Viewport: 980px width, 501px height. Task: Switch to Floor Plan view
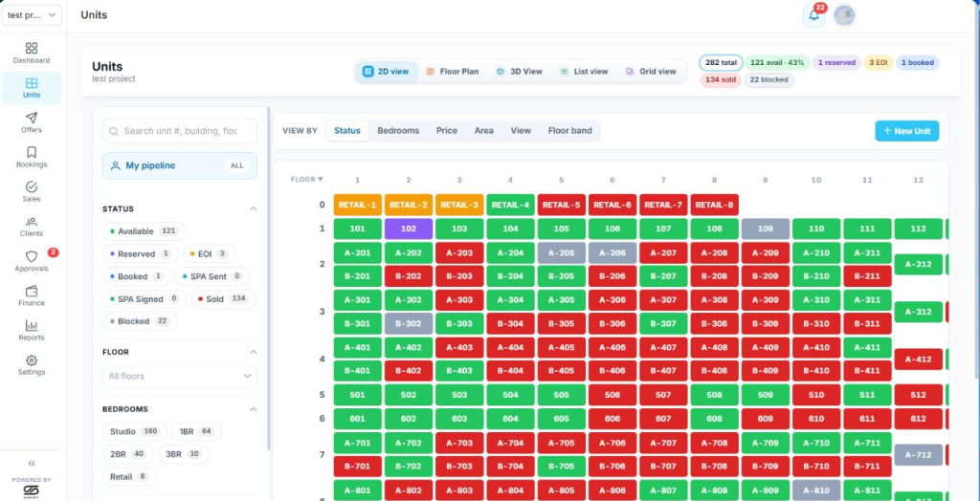point(453,72)
